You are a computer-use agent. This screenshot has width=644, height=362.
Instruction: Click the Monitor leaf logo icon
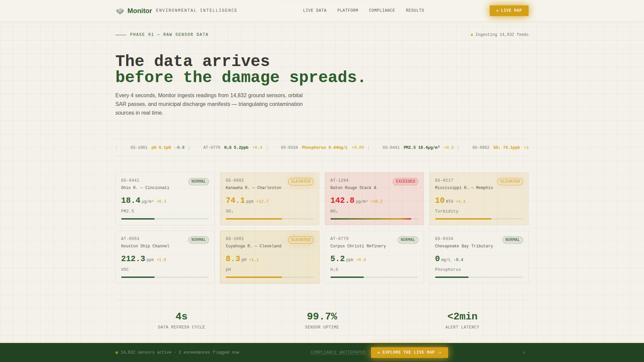(x=120, y=11)
